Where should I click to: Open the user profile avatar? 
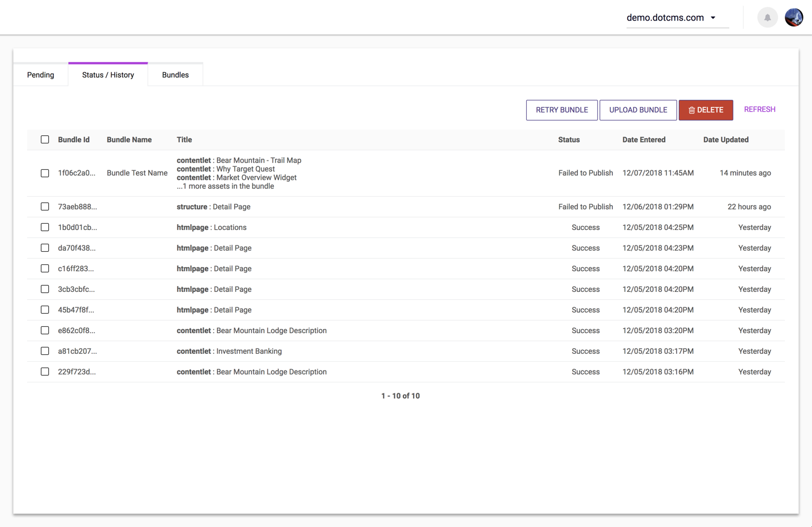click(794, 18)
